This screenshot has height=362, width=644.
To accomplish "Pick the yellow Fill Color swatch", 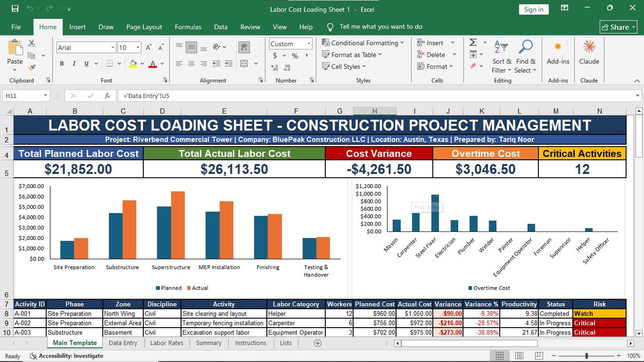I will click(133, 64).
